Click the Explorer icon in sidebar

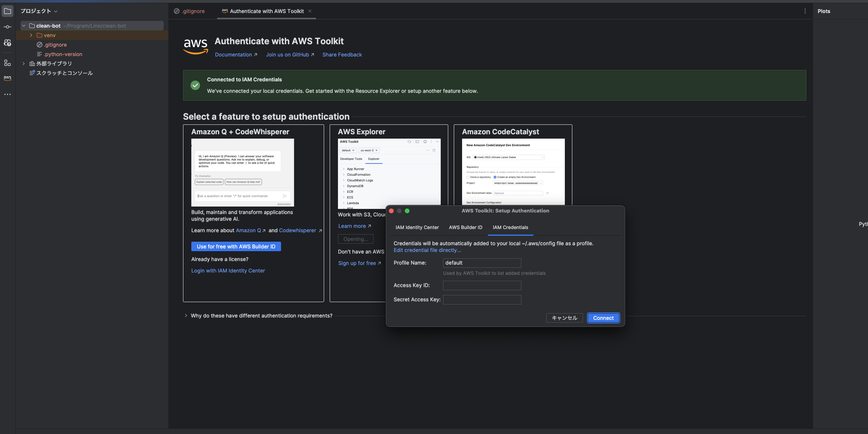8,11
